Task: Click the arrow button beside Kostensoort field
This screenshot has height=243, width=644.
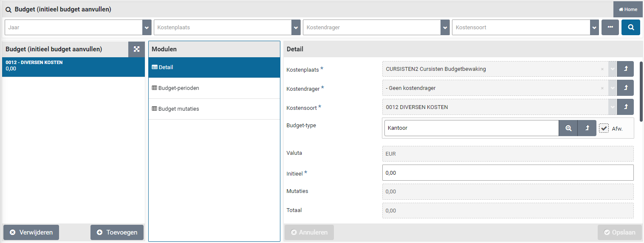Action: [625, 107]
